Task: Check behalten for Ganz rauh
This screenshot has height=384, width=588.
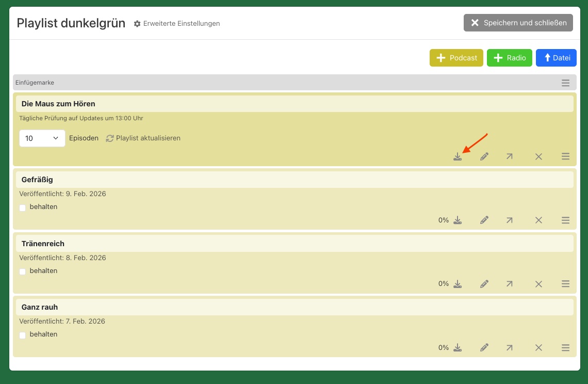Action: click(x=23, y=335)
